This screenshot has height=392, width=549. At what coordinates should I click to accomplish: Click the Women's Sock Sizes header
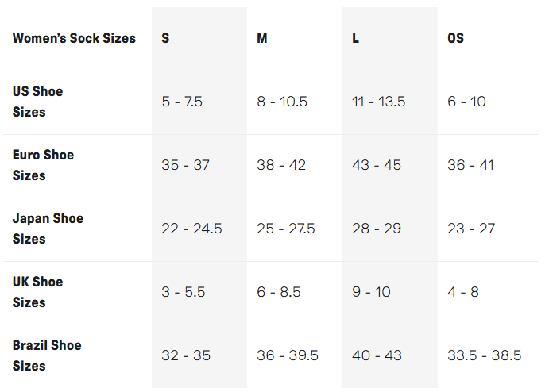click(x=74, y=38)
